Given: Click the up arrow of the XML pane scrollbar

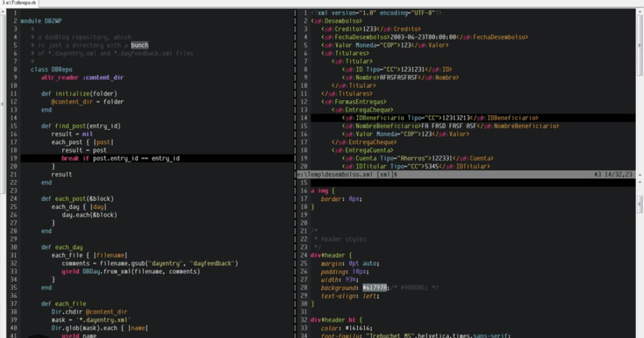Looking at the screenshot, I should [640, 13].
